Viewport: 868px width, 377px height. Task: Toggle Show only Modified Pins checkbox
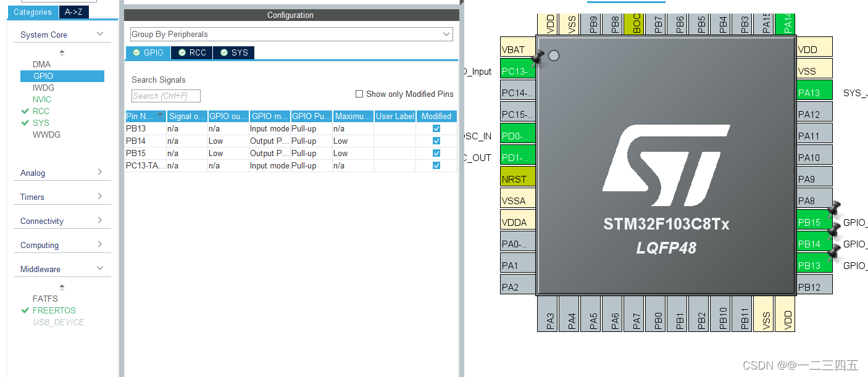pos(359,94)
